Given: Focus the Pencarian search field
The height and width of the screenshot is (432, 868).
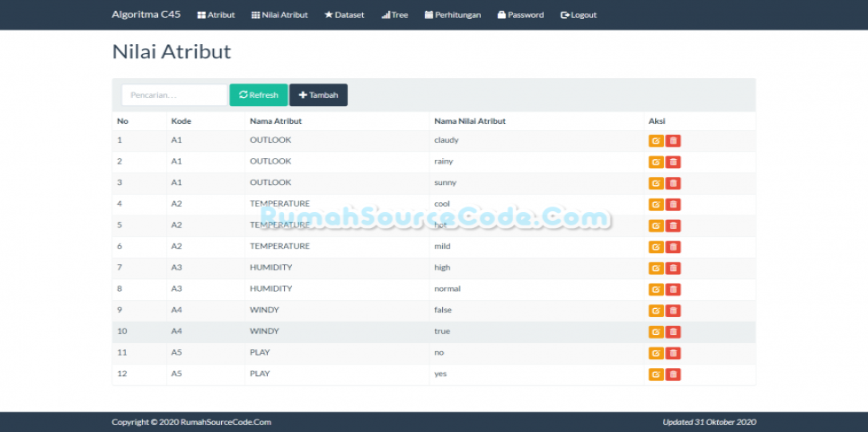Looking at the screenshot, I should coord(174,94).
